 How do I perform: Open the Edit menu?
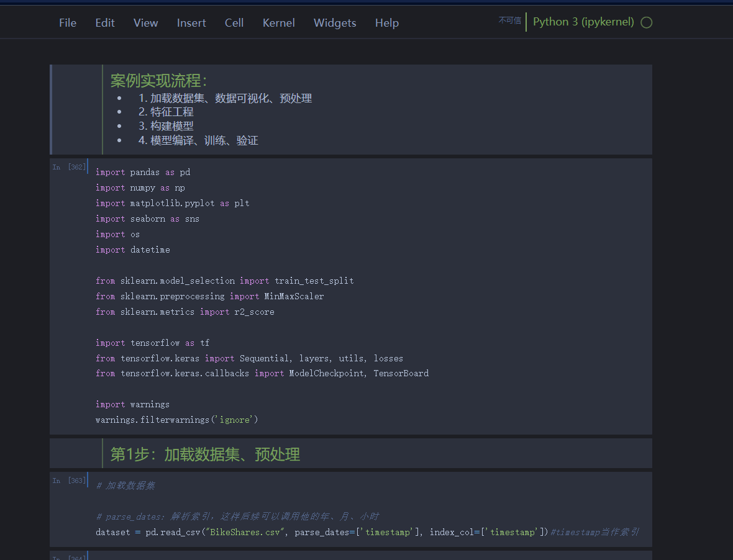point(105,23)
